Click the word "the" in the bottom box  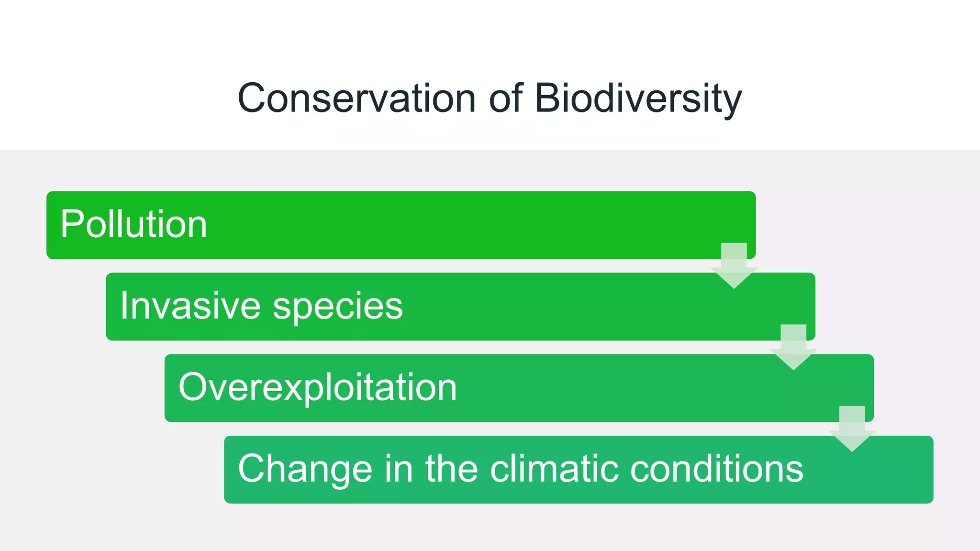tap(451, 469)
